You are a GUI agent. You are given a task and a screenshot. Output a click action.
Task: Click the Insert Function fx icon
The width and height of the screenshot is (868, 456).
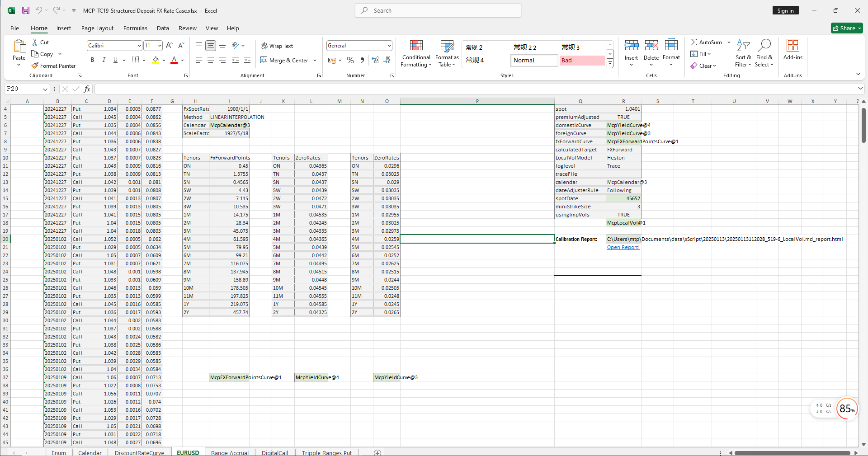tap(87, 89)
